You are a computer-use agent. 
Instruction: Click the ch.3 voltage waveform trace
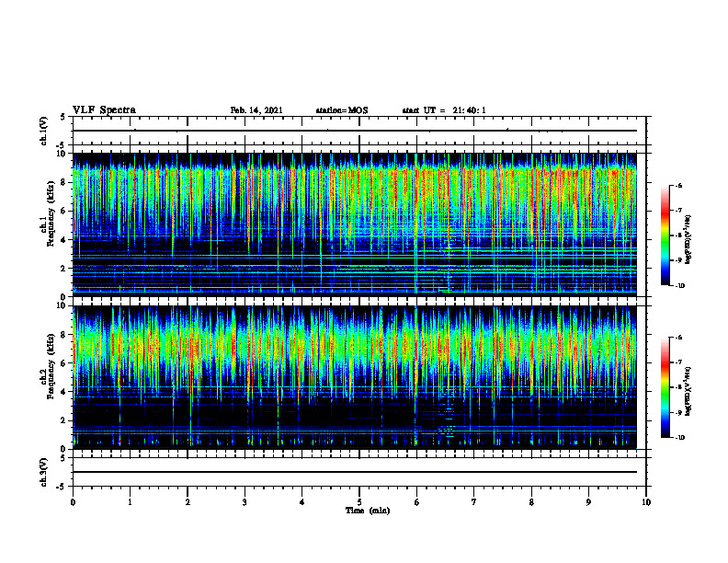click(x=354, y=472)
